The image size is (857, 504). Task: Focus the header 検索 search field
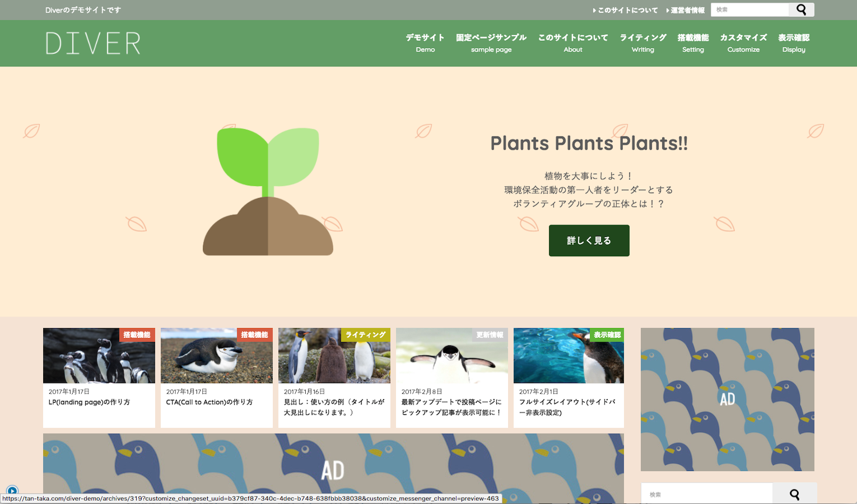[750, 10]
